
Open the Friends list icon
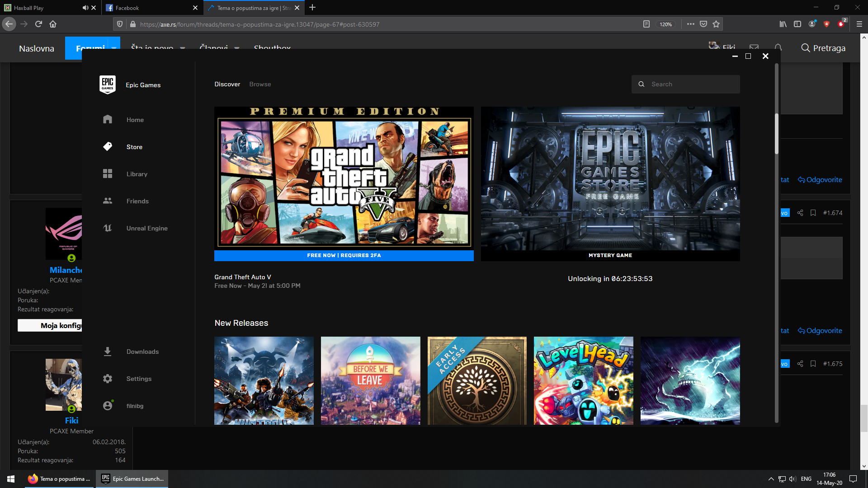(108, 201)
